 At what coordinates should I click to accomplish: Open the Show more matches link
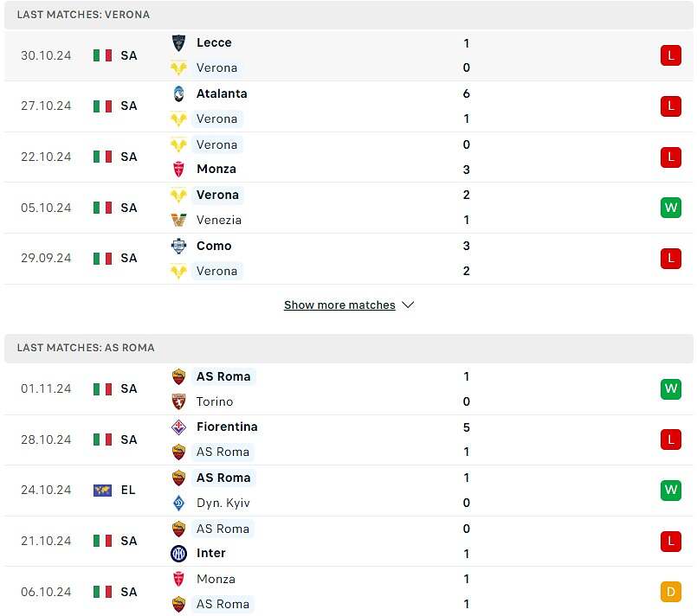tap(339, 305)
